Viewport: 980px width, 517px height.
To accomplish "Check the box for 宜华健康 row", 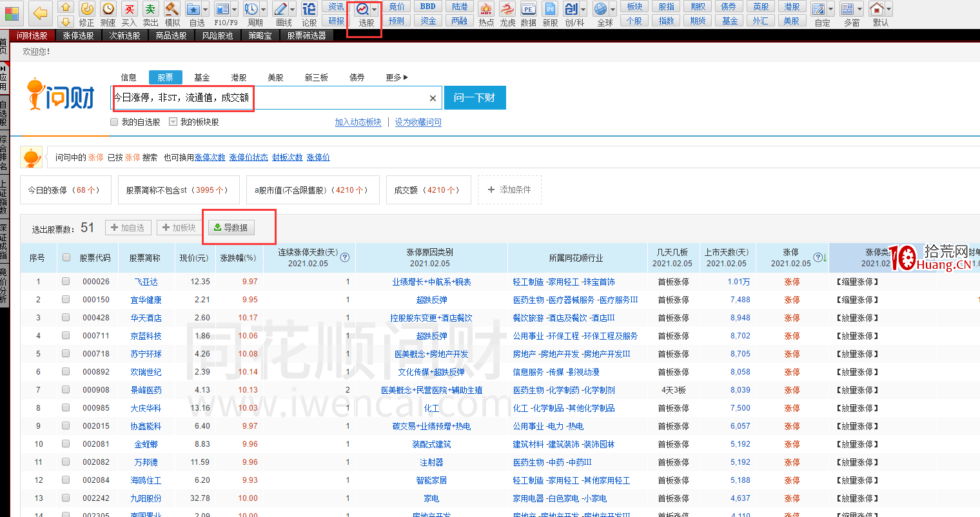I will coord(66,300).
